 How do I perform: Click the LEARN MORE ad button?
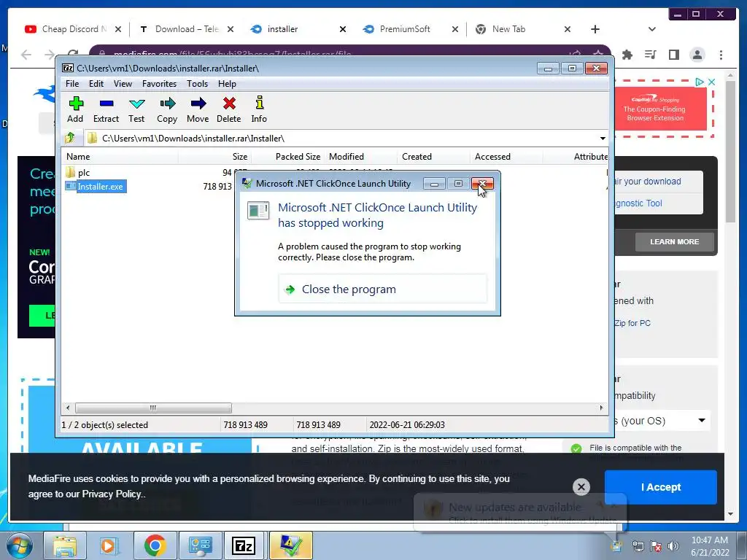click(675, 242)
